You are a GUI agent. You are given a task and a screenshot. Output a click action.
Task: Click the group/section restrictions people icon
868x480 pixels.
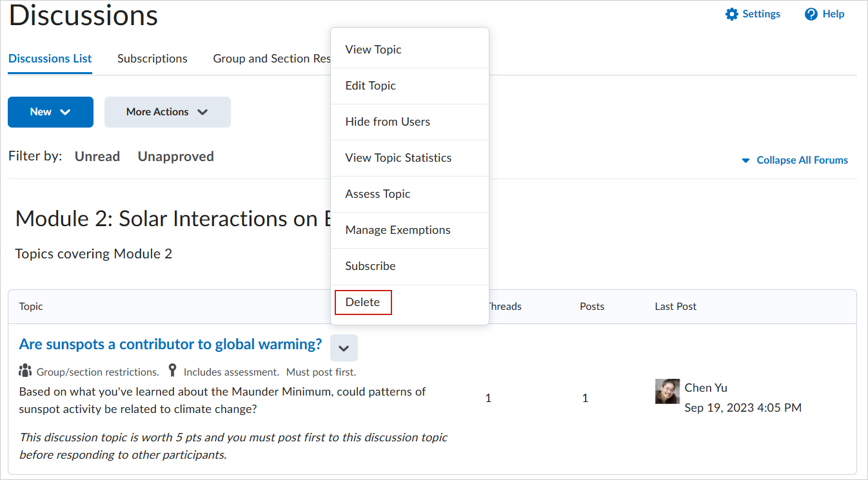pos(25,370)
